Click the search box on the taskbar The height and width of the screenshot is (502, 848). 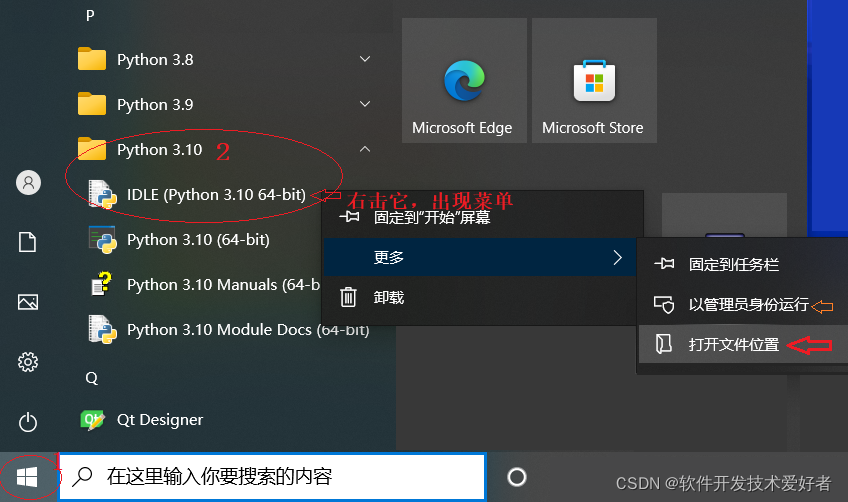(x=273, y=477)
